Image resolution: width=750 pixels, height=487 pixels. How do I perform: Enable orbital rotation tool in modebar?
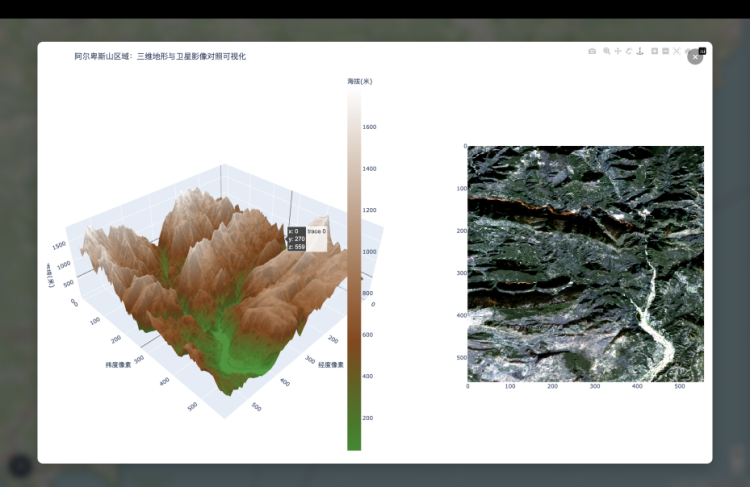(x=629, y=51)
